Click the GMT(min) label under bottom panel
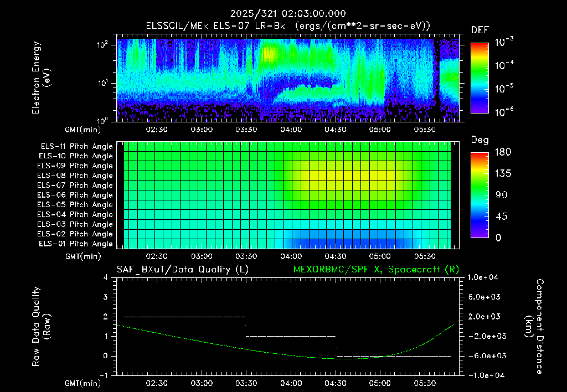567x392 pixels. (83, 383)
